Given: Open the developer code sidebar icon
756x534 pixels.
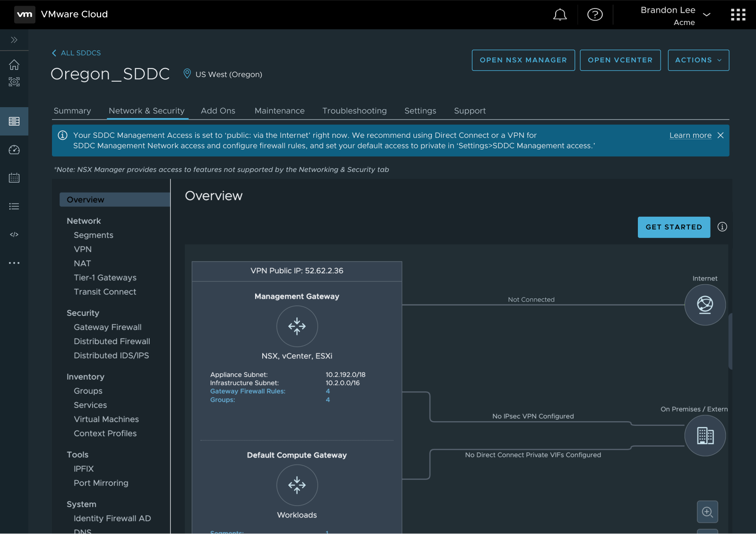Looking at the screenshot, I should (14, 235).
